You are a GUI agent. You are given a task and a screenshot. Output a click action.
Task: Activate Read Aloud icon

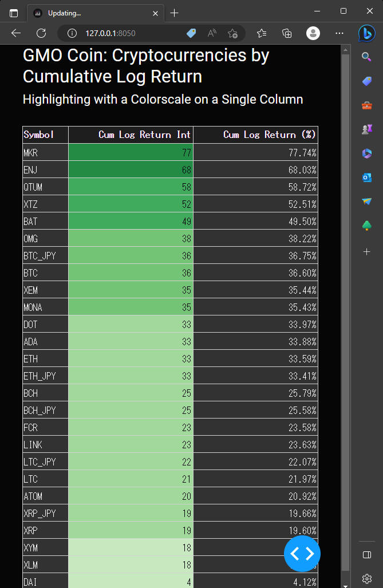point(212,33)
